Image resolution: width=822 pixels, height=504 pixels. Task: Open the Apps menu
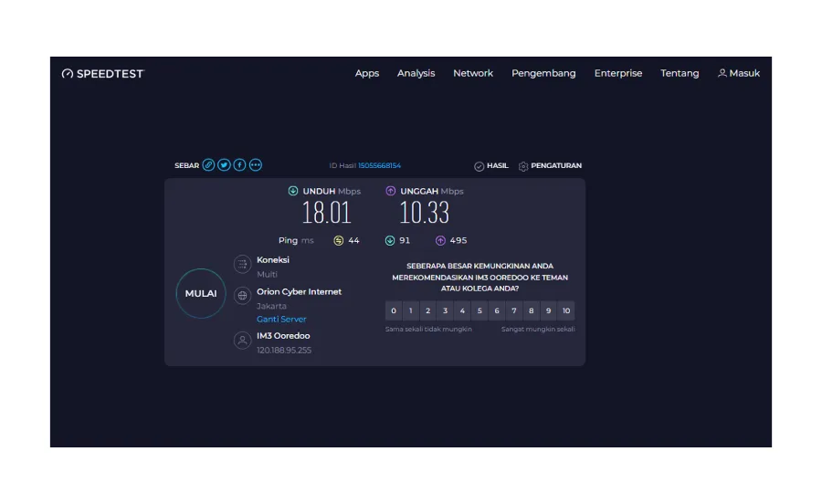367,73
